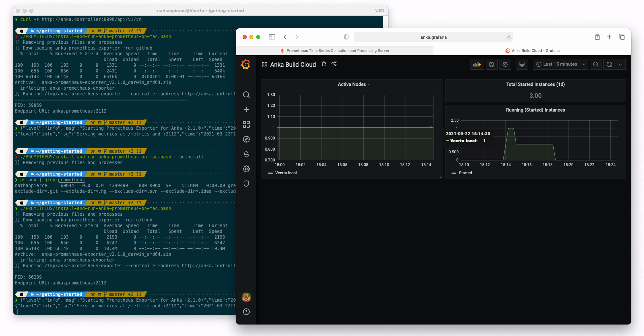Click the Safari share icon
This screenshot has width=644, height=336.
(597, 37)
